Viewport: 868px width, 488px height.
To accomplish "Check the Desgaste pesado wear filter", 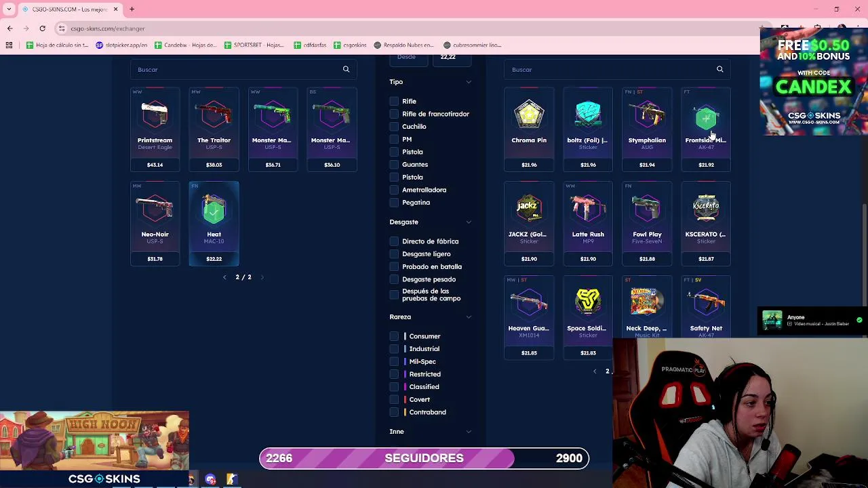I will (x=394, y=279).
